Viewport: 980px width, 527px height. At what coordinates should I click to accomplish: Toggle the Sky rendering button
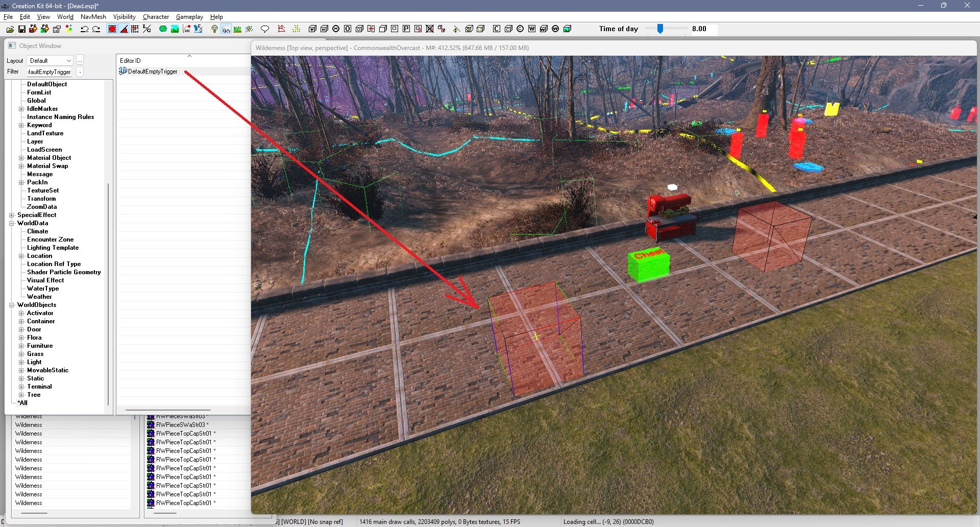[x=226, y=29]
